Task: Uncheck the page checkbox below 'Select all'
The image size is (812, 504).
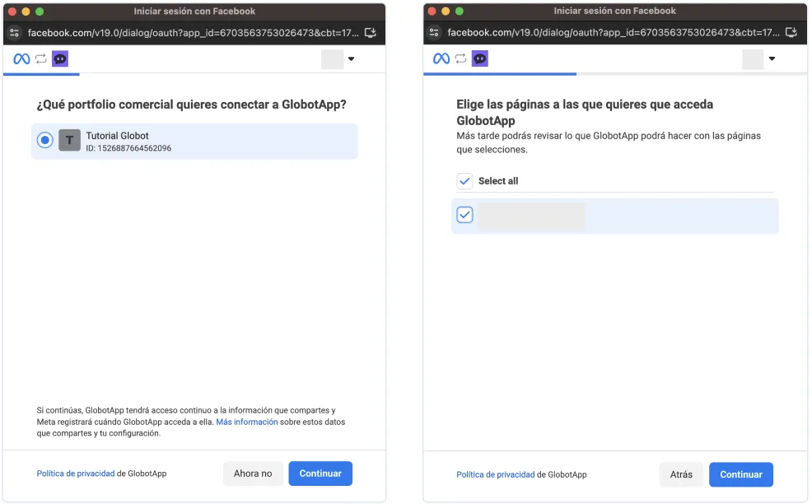Action: tap(464, 215)
